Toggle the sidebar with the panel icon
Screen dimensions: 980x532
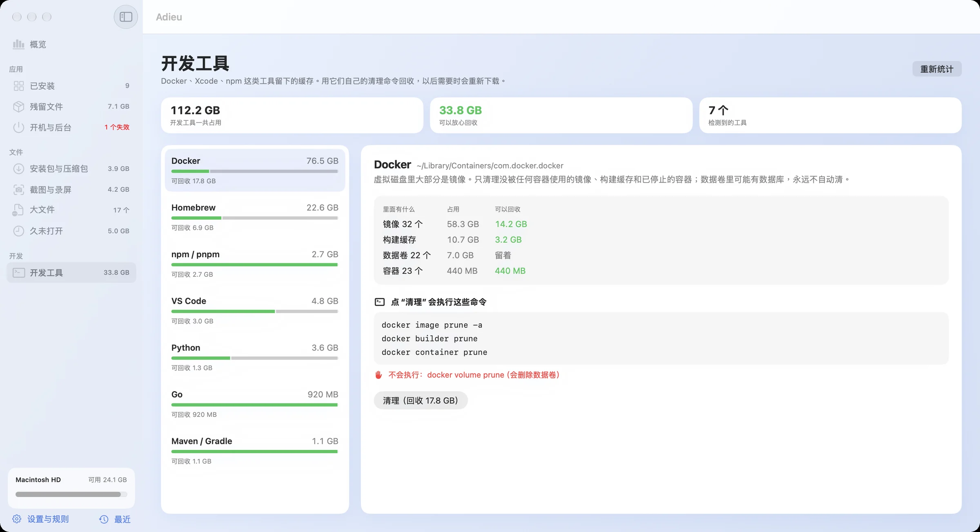[126, 17]
